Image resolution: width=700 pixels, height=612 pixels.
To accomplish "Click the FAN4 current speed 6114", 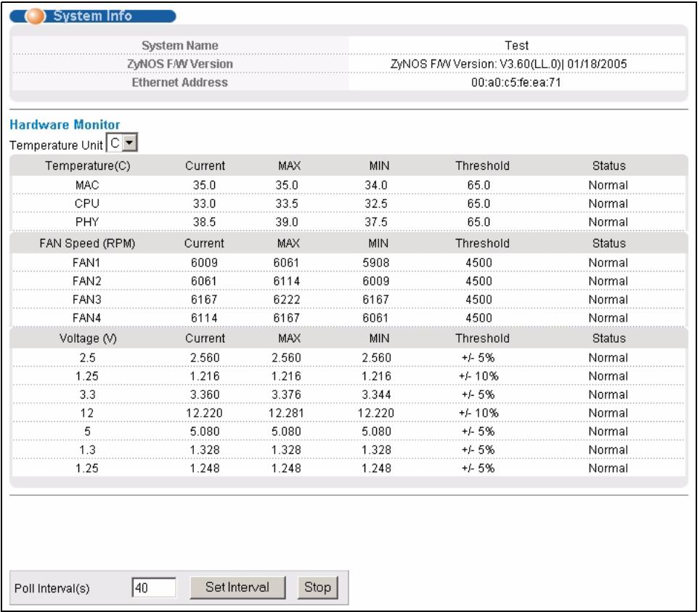I will click(x=204, y=318).
